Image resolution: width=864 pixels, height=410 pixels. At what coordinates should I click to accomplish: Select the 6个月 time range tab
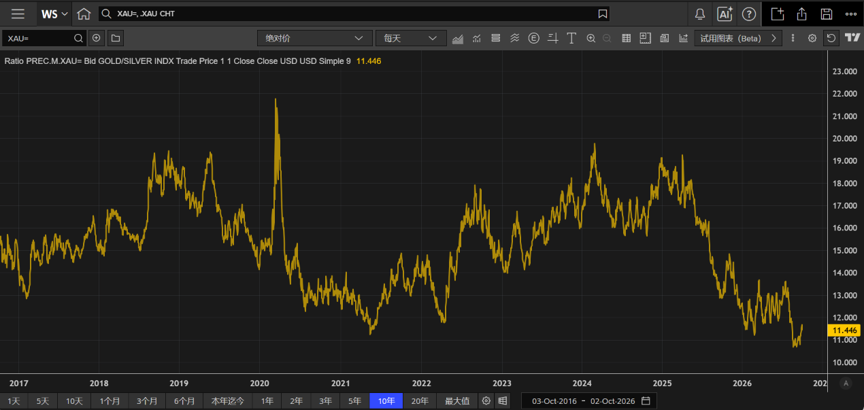[184, 401]
